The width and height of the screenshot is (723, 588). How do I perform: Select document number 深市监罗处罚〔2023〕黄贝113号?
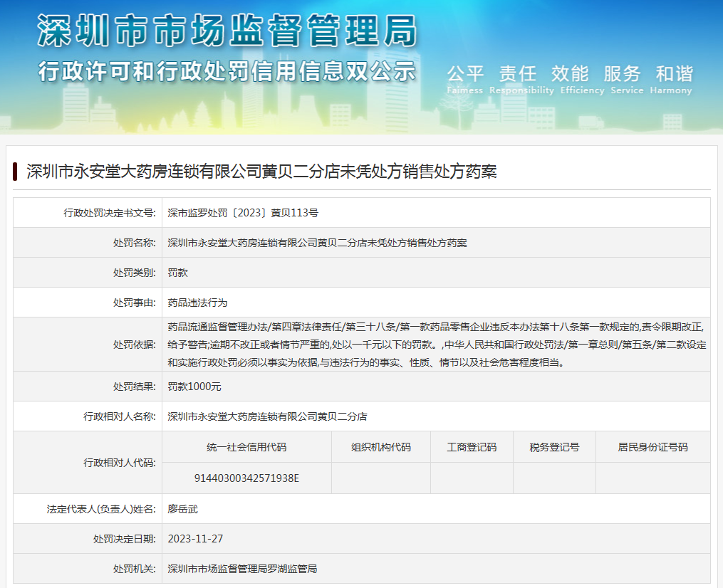[x=243, y=213]
